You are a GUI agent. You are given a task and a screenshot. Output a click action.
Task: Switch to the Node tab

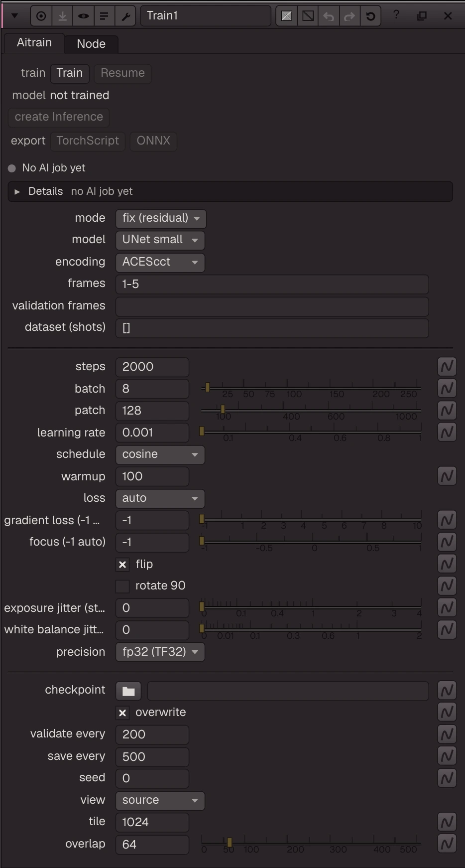coord(91,44)
